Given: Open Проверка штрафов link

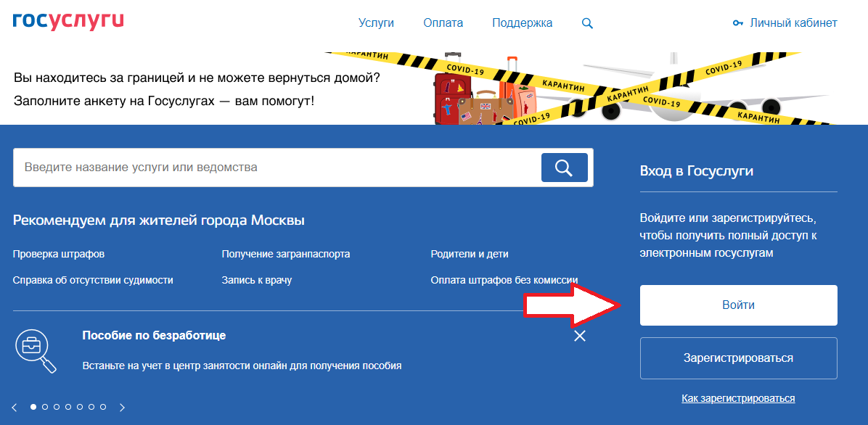Looking at the screenshot, I should (59, 254).
